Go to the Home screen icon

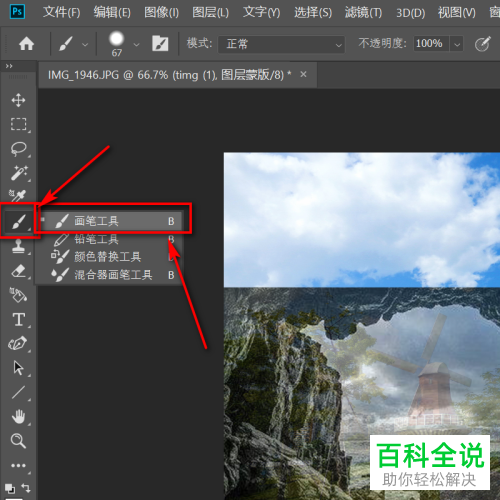pyautogui.click(x=26, y=44)
